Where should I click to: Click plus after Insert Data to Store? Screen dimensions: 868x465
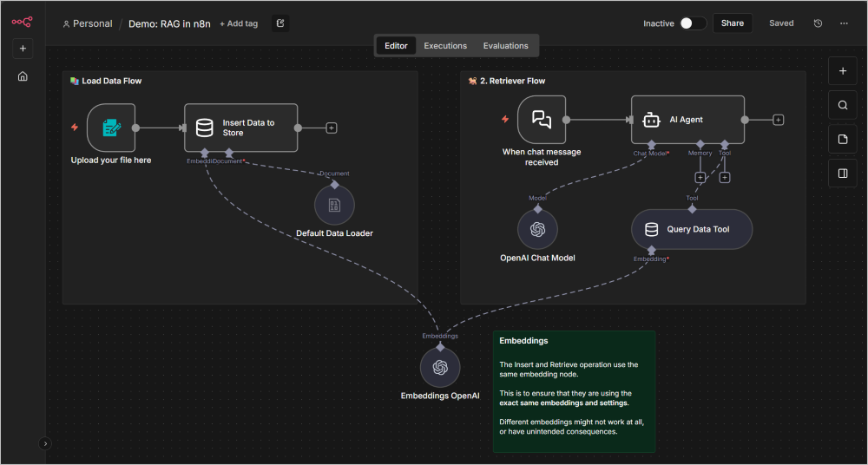point(332,128)
